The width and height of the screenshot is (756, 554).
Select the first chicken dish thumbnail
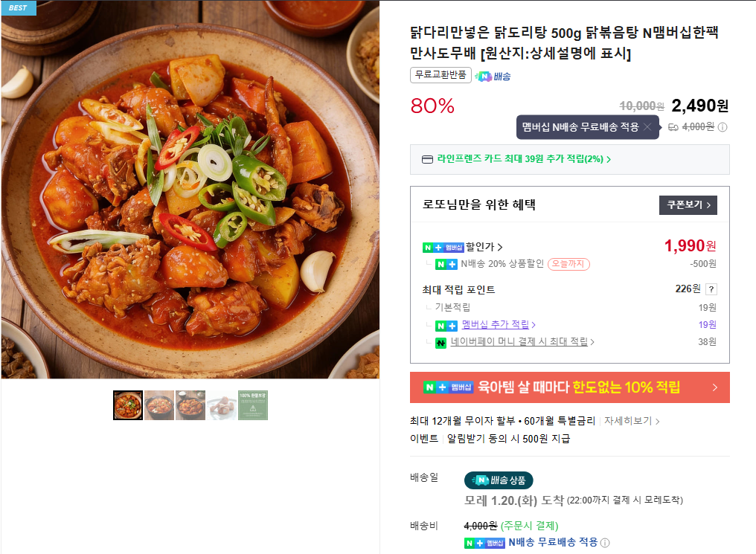(127, 405)
